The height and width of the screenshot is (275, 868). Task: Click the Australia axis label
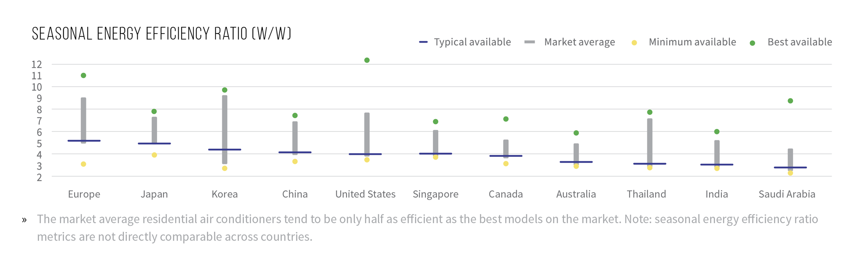coord(576,194)
